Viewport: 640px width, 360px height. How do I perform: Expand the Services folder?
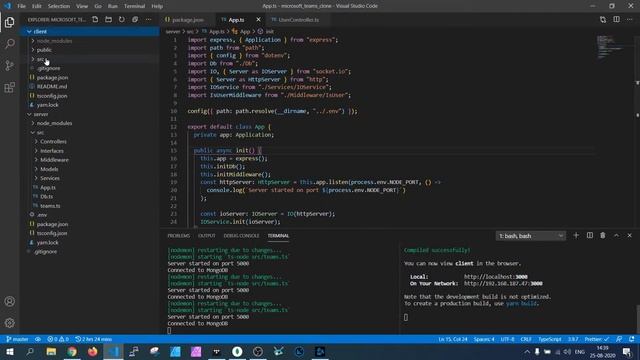point(90,178)
